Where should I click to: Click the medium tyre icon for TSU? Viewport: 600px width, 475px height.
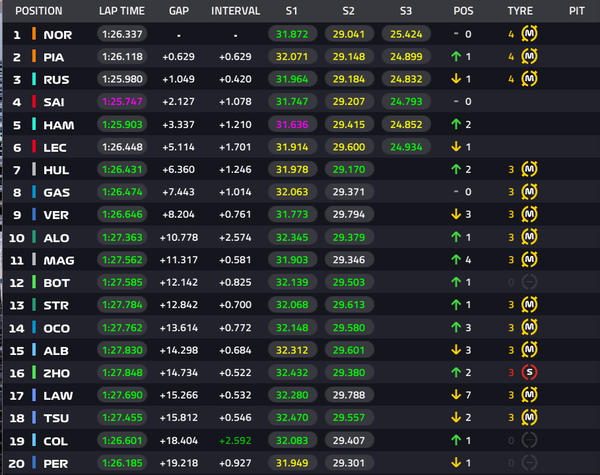click(x=529, y=417)
